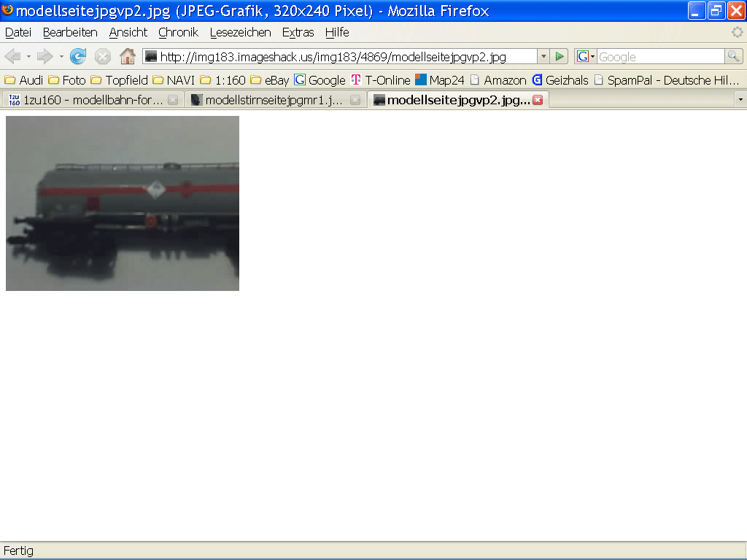
Task: Close the 1zu160 modellbahn-forum tab
Action: pos(173,101)
